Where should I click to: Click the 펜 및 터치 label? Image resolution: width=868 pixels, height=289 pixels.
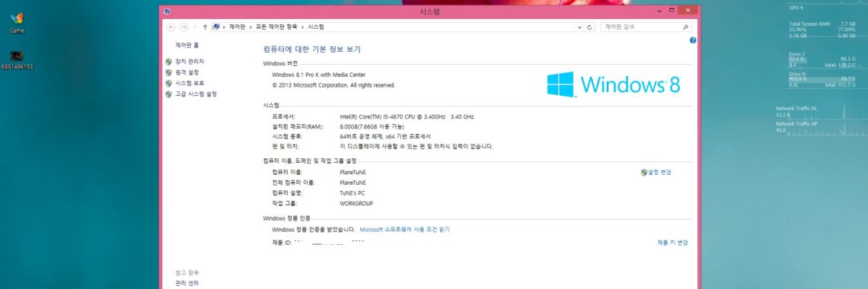coord(285,147)
